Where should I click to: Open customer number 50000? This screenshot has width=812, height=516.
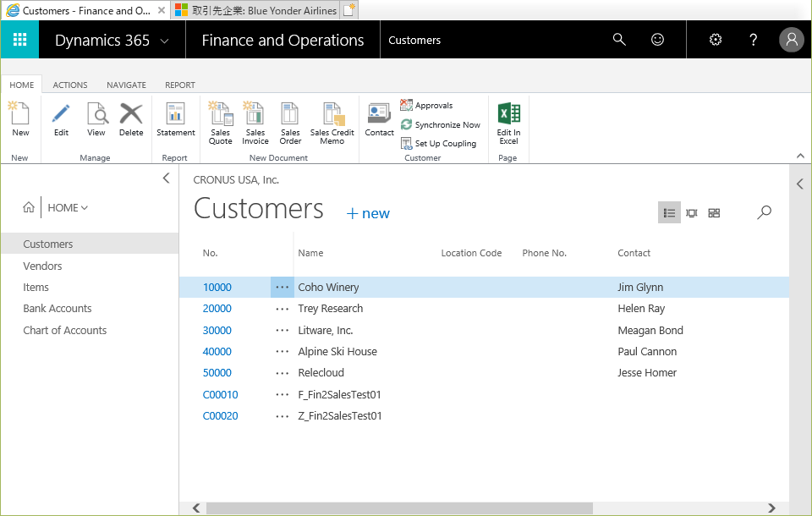pyautogui.click(x=217, y=373)
